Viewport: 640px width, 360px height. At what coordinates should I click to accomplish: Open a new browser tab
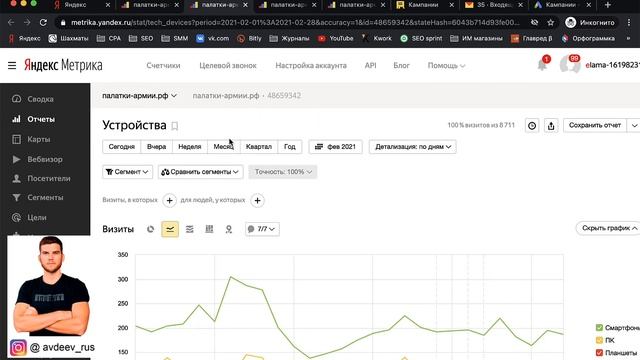[x=608, y=5]
